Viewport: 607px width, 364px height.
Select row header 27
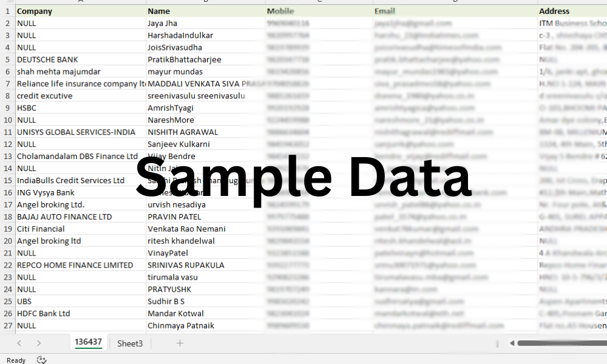7,326
